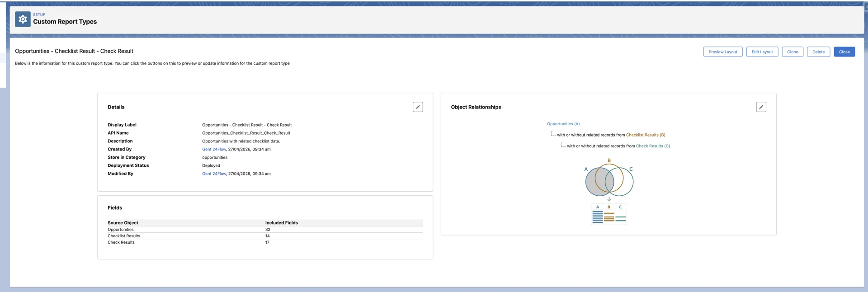Screen dimensions: 868x292
Task: Close the report type details page
Action: 844,52
